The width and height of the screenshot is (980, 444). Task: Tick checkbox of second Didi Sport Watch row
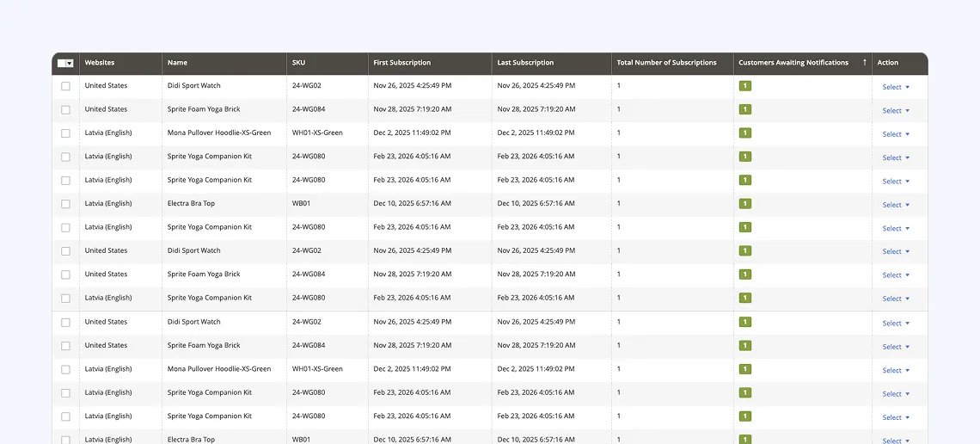pyautogui.click(x=65, y=250)
